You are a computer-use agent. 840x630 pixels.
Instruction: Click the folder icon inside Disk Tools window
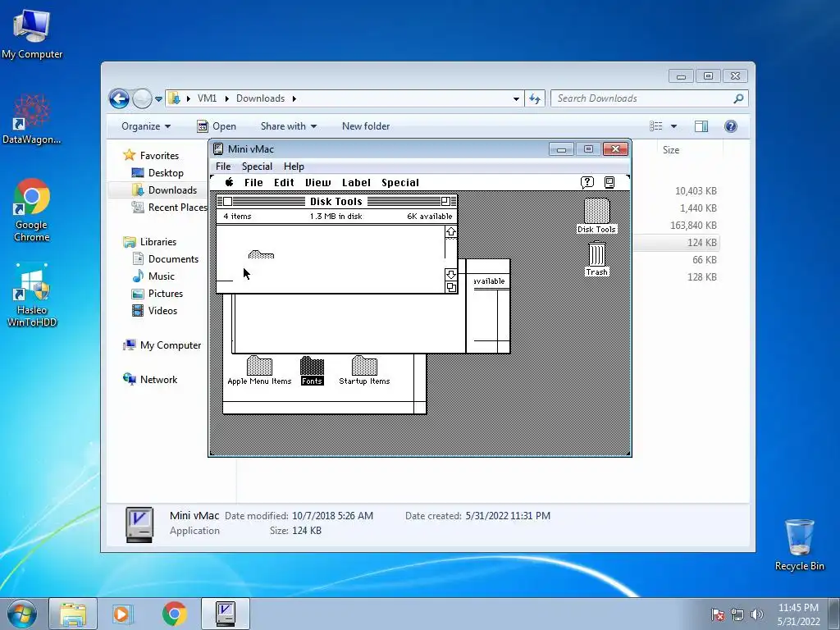coord(262,255)
